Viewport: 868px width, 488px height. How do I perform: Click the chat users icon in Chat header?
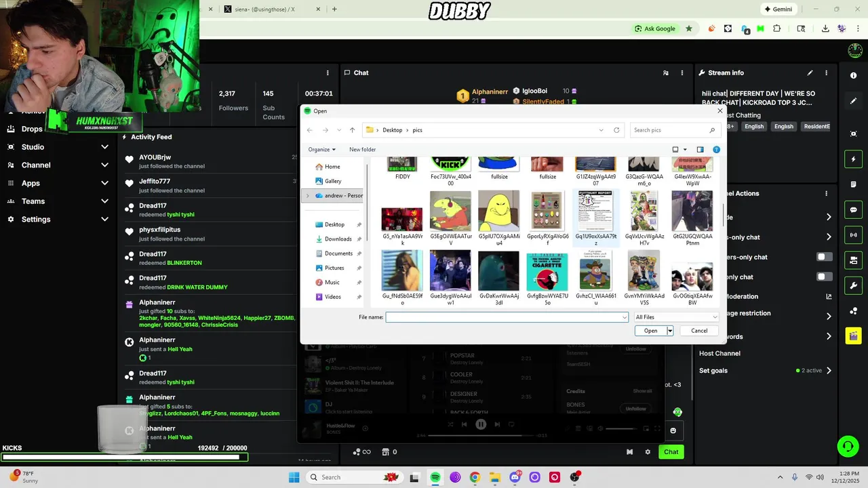[665, 73]
